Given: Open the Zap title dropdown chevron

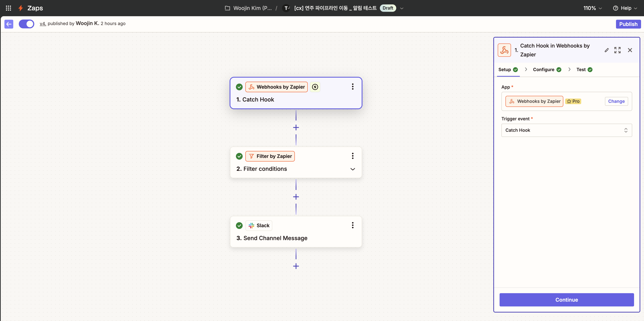Looking at the screenshot, I should click(402, 8).
